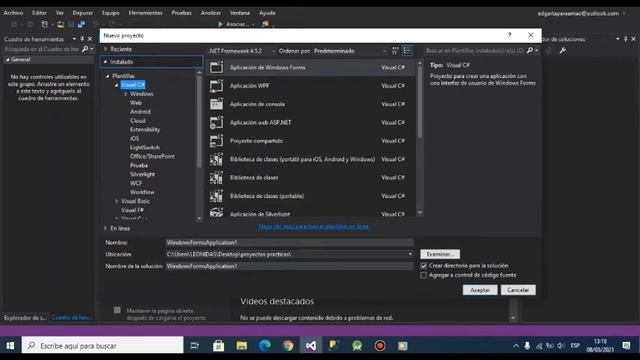
Task: Open Microsoft Store from the taskbar
Action: pos(218,346)
